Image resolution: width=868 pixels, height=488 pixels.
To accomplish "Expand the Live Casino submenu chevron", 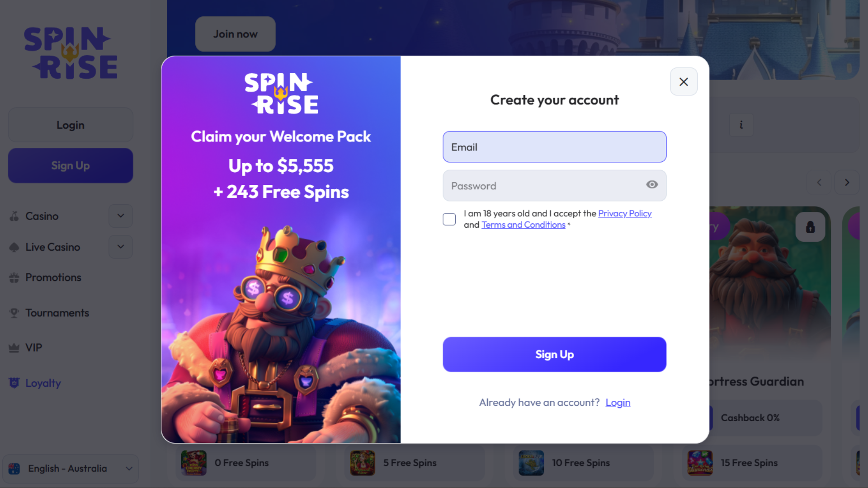I will 121,247.
